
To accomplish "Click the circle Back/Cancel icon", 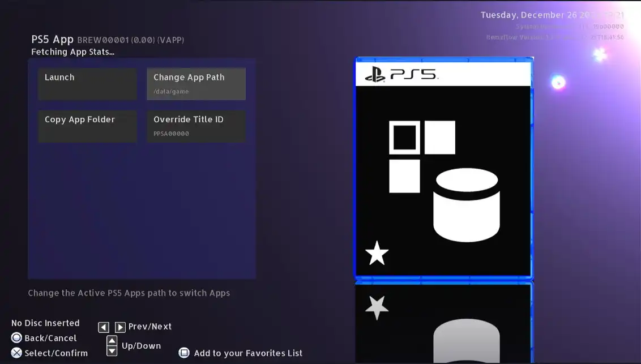I will pos(16,338).
